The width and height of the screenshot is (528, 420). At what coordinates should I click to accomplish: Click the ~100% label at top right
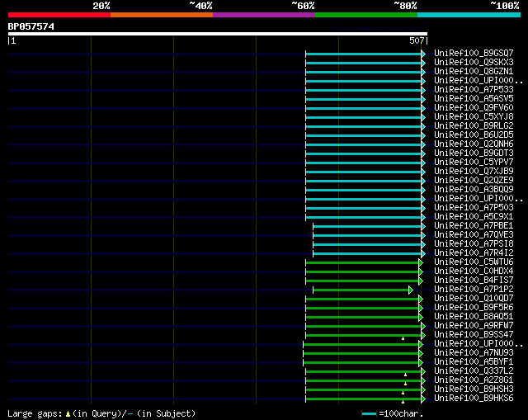click(505, 6)
